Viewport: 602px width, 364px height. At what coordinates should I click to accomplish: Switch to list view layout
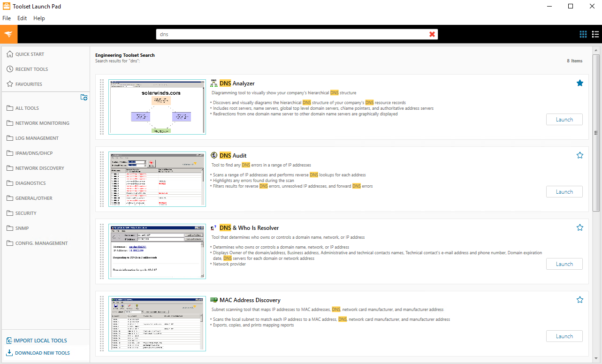(x=595, y=34)
